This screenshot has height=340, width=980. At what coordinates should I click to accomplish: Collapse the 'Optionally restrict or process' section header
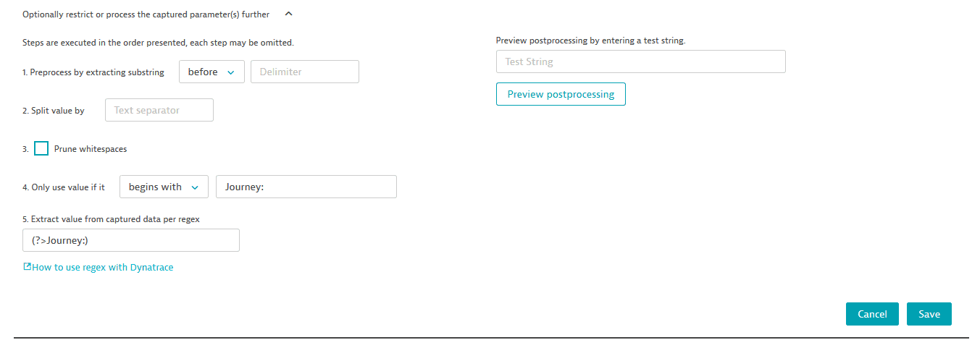click(146, 14)
